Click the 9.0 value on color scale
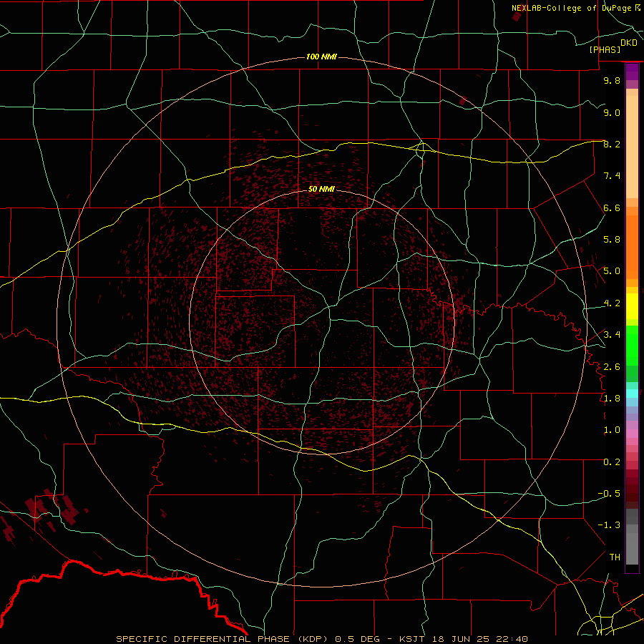 click(612, 112)
